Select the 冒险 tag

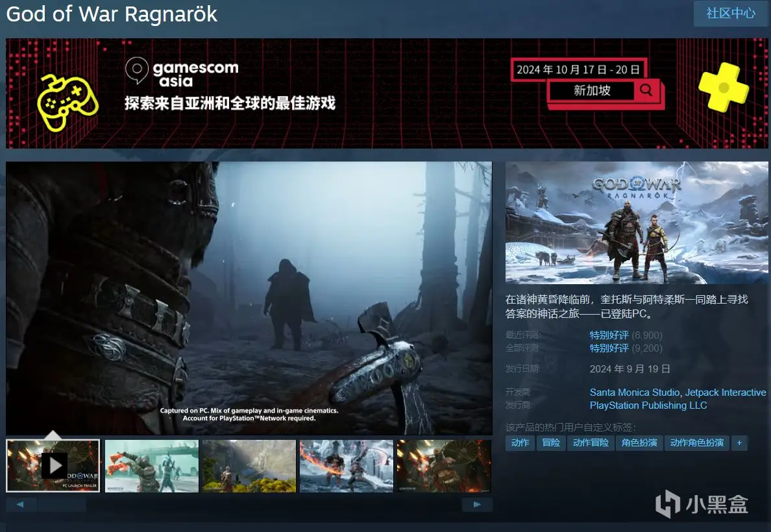click(x=551, y=442)
